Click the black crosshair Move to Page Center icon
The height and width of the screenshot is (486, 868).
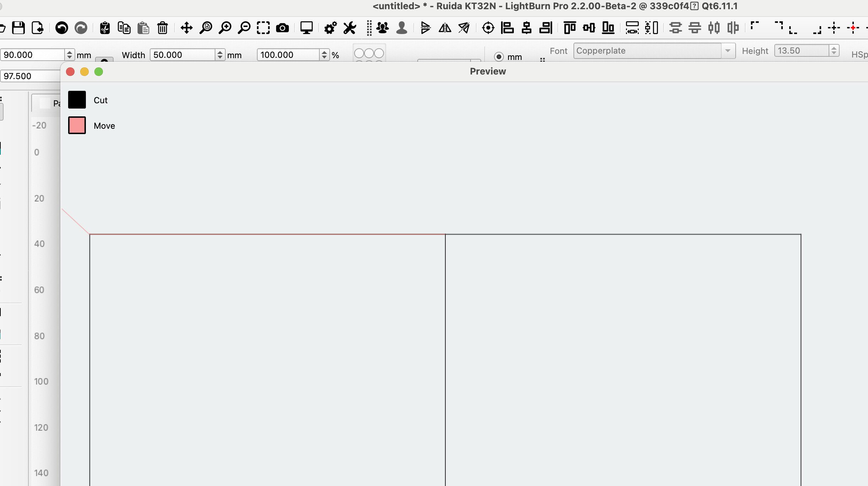(x=834, y=28)
